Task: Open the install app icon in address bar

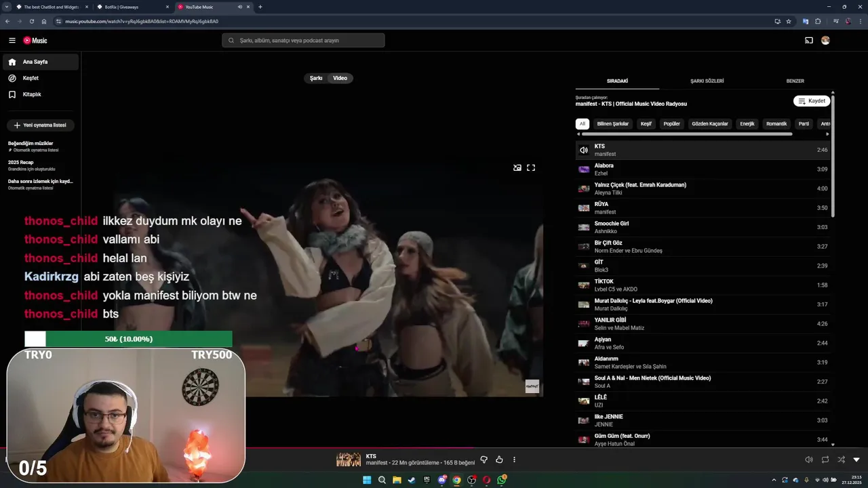Action: [777, 21]
